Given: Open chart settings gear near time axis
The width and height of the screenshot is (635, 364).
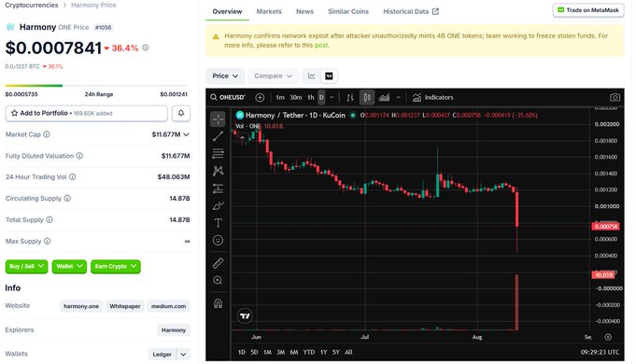Looking at the screenshot, I should (608, 337).
